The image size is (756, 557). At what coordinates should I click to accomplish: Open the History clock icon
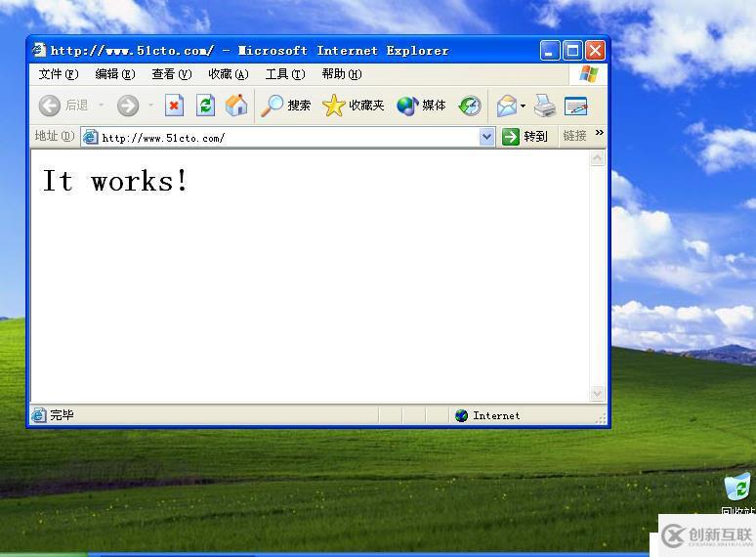point(470,106)
